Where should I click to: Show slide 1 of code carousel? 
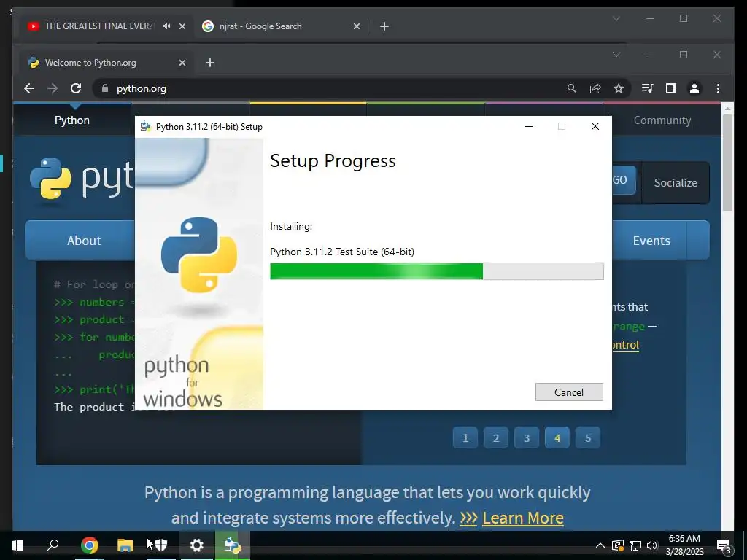coord(465,437)
